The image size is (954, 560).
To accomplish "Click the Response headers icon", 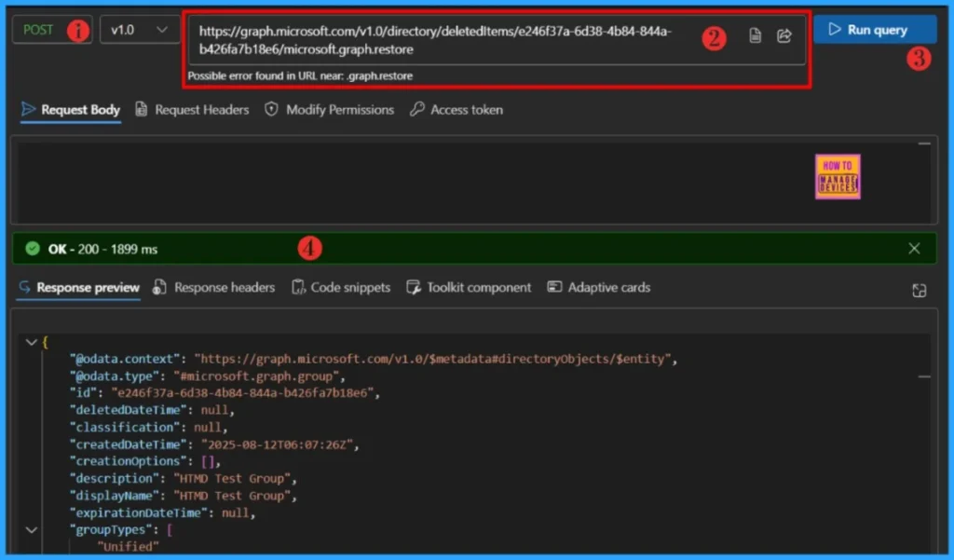I will 159,287.
